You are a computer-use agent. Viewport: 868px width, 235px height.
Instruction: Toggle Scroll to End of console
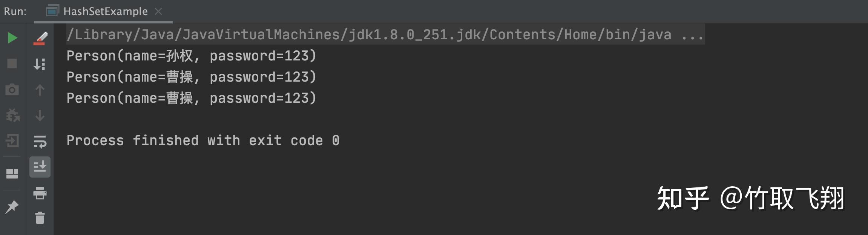click(40, 167)
